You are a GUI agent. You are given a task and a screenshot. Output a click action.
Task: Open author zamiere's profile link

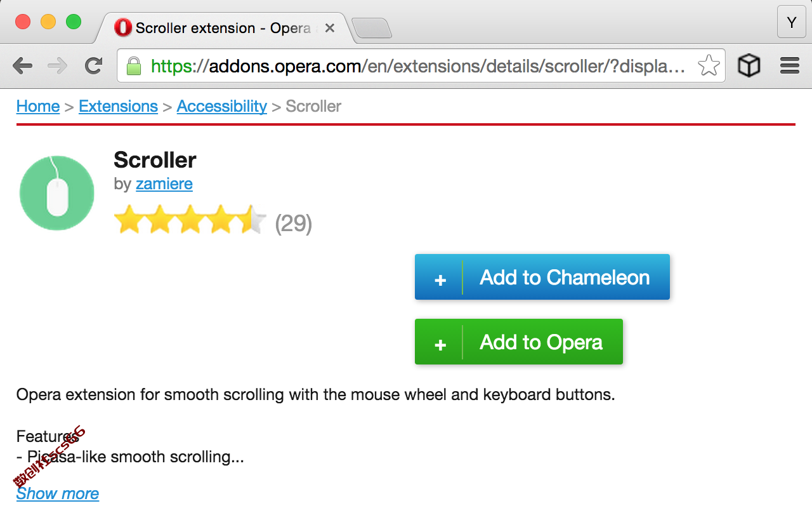(x=164, y=184)
